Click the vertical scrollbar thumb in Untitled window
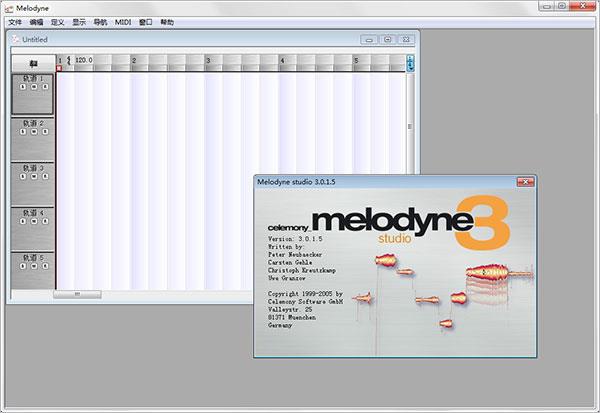This screenshot has height=413, width=600. 410,126
